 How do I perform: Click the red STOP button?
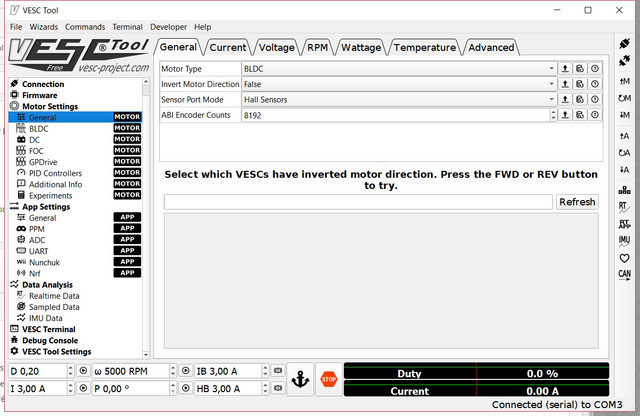click(x=329, y=380)
